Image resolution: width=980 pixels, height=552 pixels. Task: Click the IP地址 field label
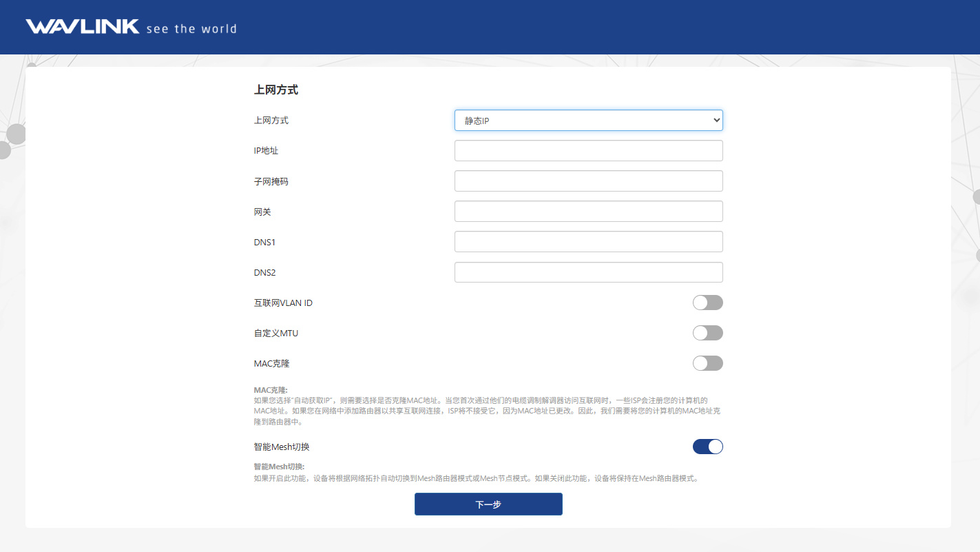pyautogui.click(x=266, y=151)
